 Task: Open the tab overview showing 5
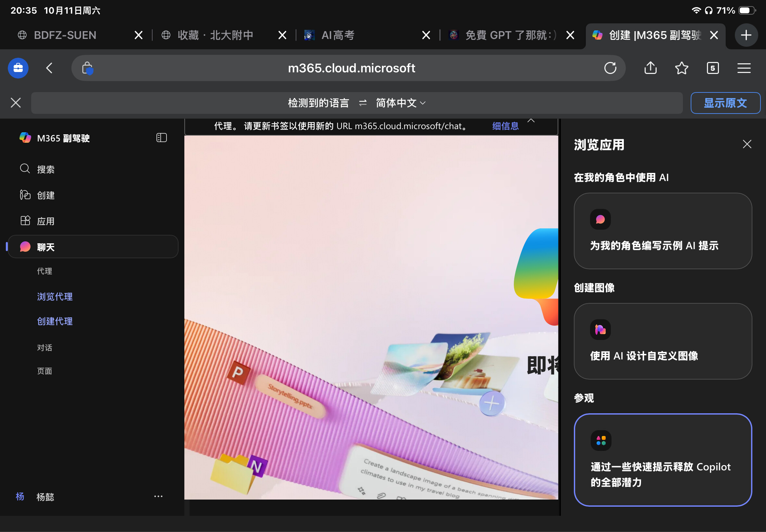click(x=713, y=68)
